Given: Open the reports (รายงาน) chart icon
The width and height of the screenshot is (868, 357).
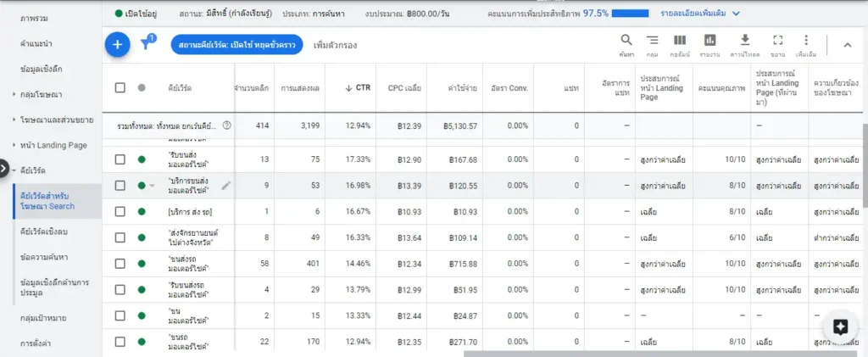Looking at the screenshot, I should tap(710, 41).
